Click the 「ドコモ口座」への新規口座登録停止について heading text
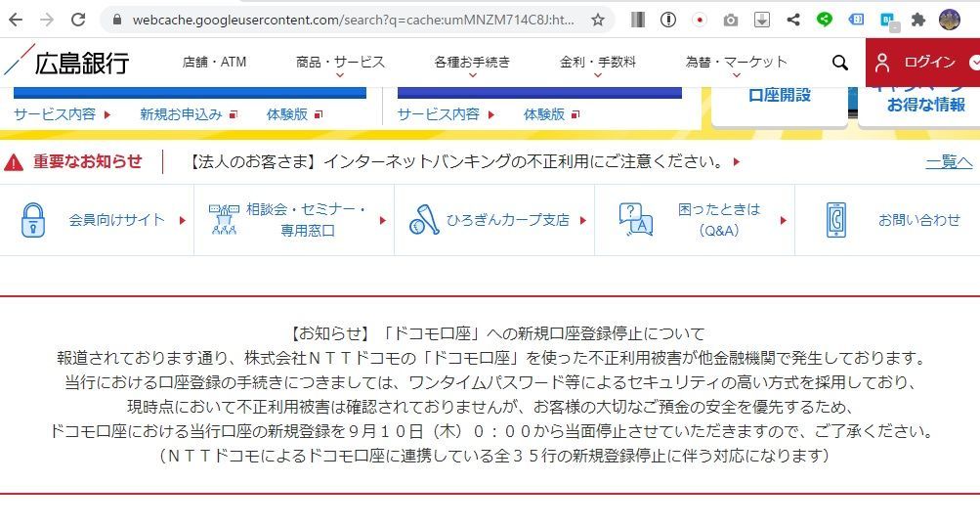980x527 pixels. point(543,333)
